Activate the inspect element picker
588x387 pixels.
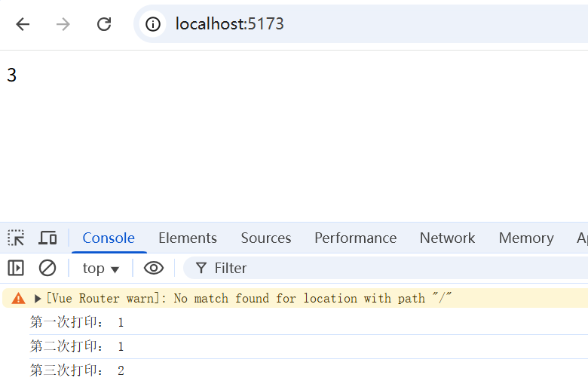tap(16, 238)
